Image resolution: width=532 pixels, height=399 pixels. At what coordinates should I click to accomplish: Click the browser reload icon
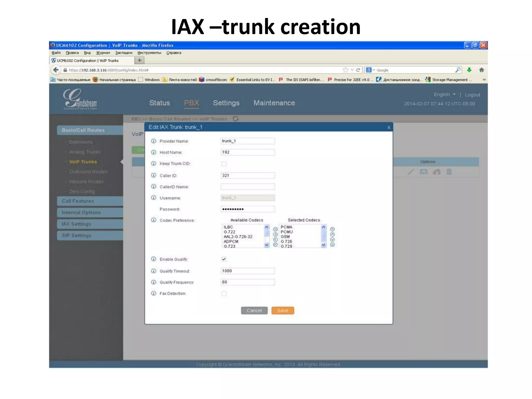coord(358,70)
